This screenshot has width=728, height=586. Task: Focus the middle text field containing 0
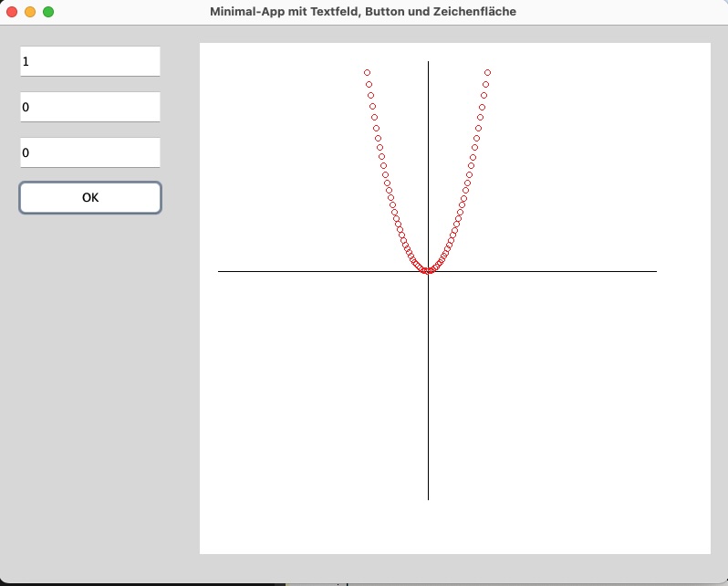pos(90,107)
